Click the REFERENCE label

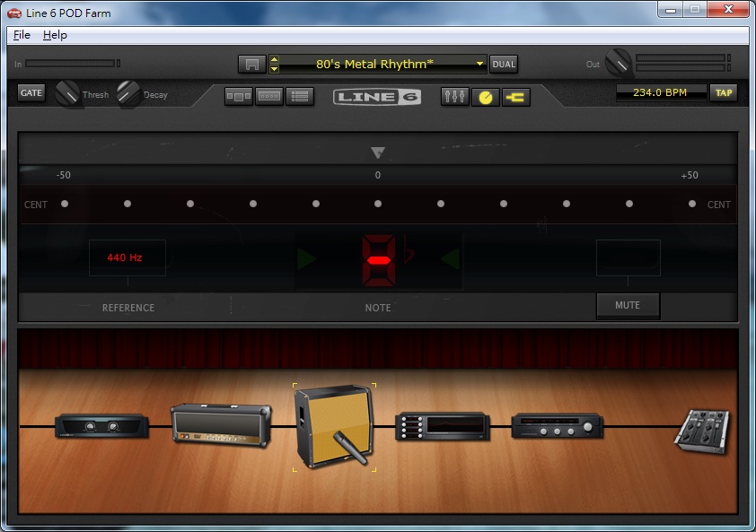pos(128,308)
